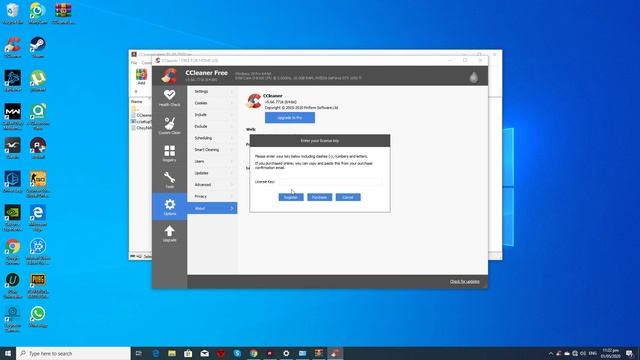The height and width of the screenshot is (360, 640).
Task: Click taskbar clock showing date
Action: point(611,353)
